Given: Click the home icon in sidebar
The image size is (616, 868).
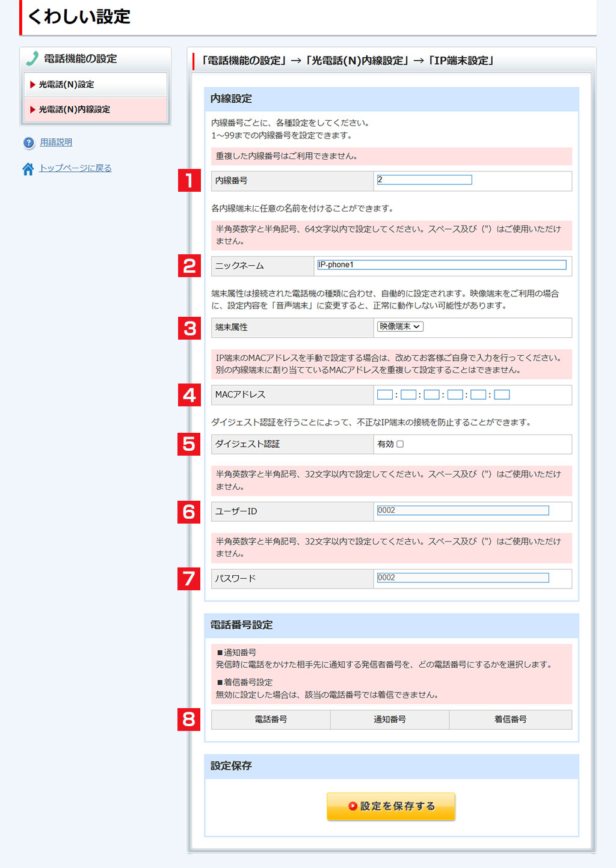Looking at the screenshot, I should tap(28, 169).
